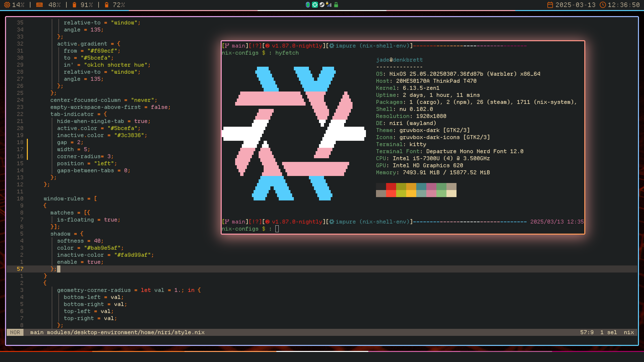This screenshot has width=644, height=362.
Task: Click the 'softness = 40;' line
Action: coord(80,241)
